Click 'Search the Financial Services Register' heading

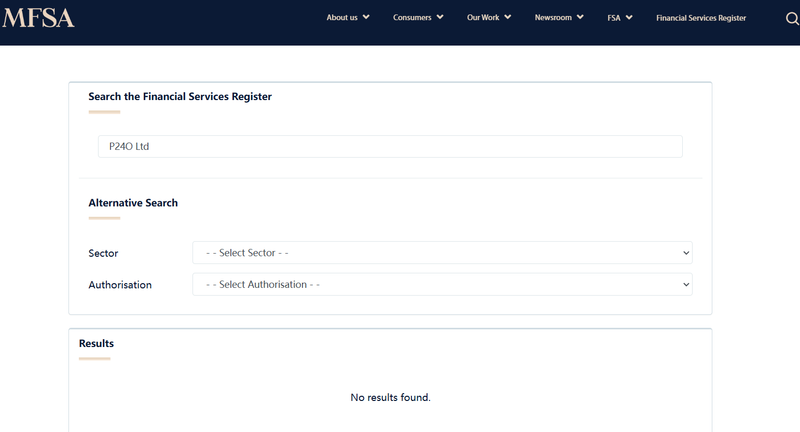(180, 96)
